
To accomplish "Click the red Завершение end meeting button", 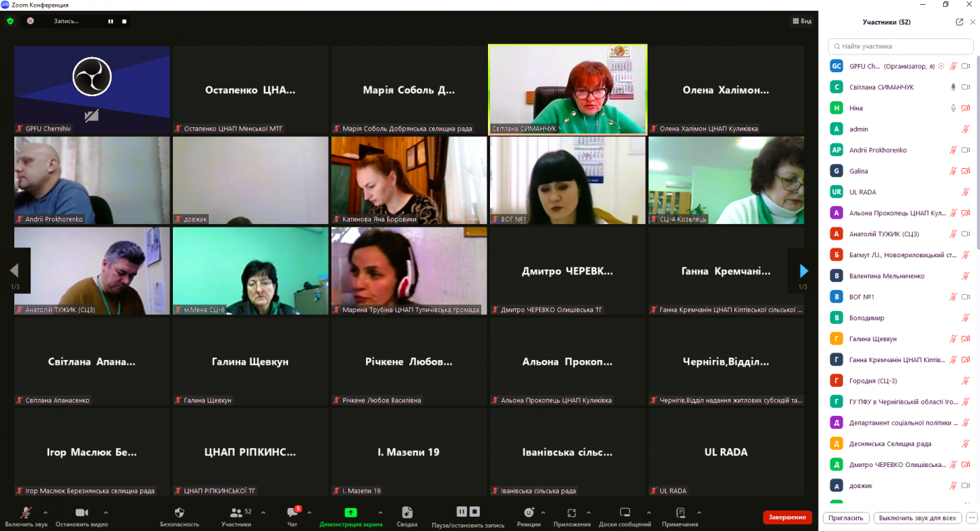I will (x=787, y=517).
